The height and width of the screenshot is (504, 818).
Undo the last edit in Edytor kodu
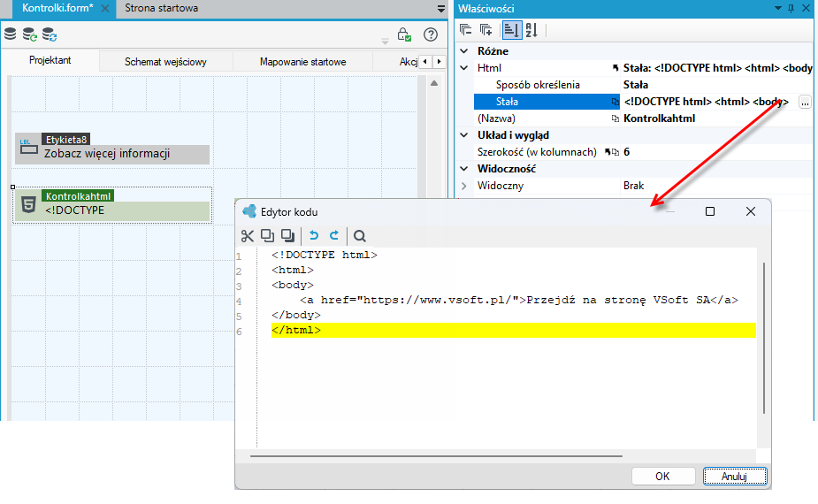(314, 236)
